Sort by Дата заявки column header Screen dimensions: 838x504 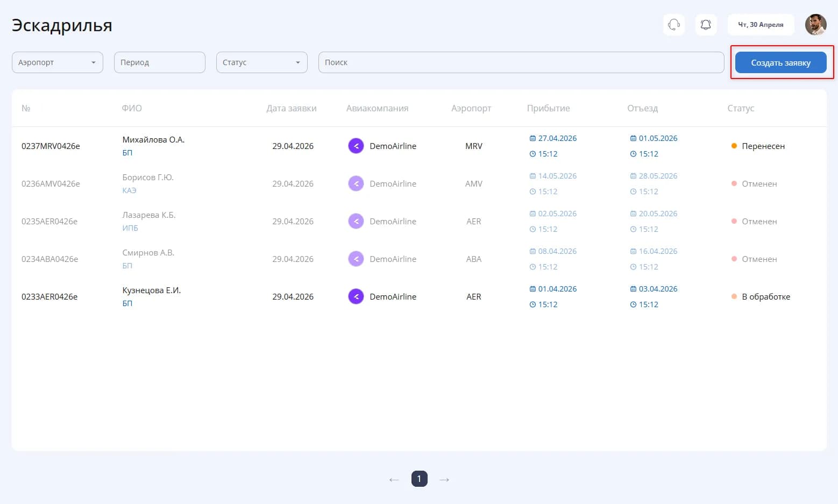[x=292, y=108]
